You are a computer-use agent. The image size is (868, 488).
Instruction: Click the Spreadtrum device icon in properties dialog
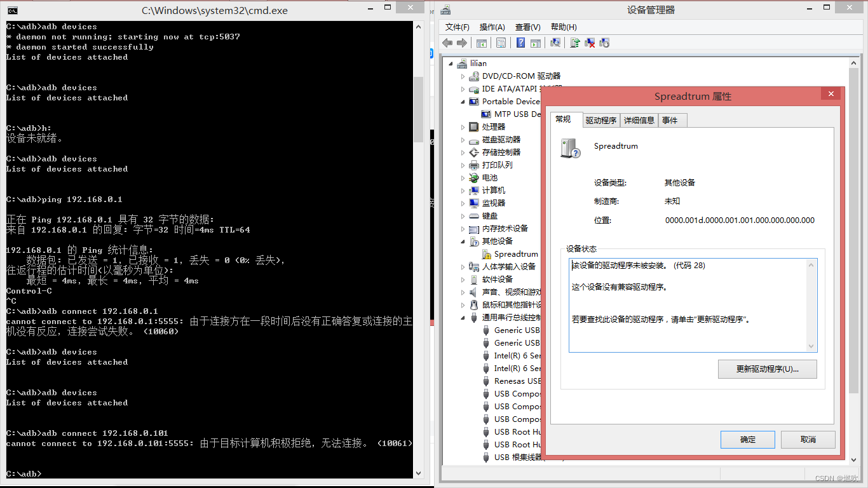[571, 148]
